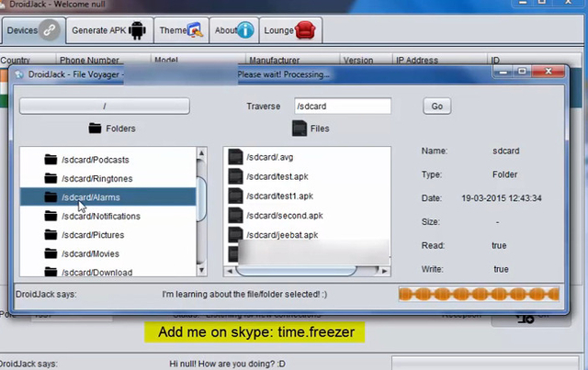The image size is (588, 370).
Task: Click the blue info icon
Action: pyautogui.click(x=245, y=30)
